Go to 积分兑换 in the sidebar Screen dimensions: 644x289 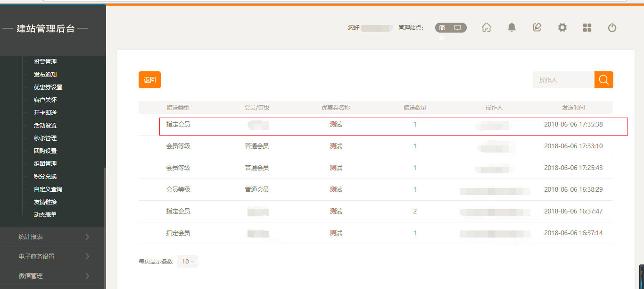[45, 177]
